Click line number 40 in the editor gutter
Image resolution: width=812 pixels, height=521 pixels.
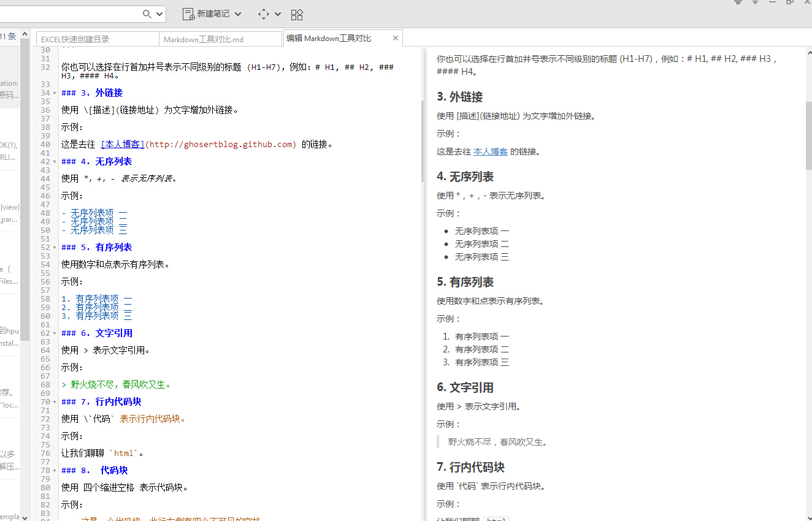tap(45, 145)
